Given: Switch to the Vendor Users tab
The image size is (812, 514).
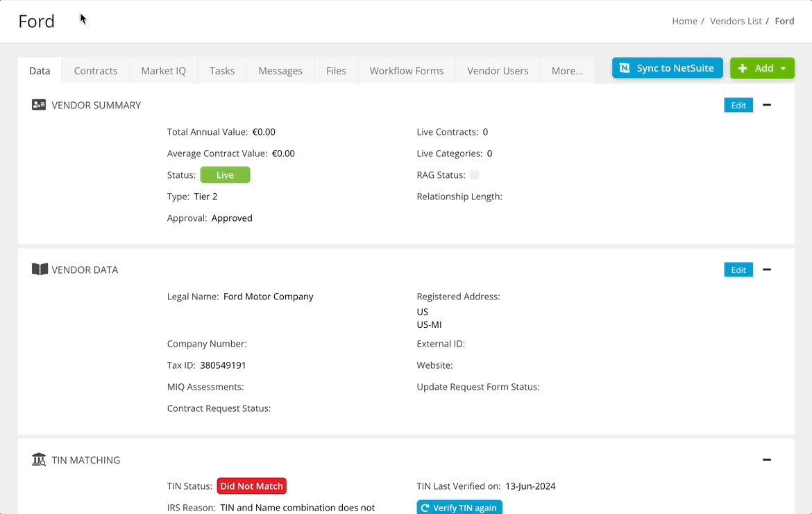Looking at the screenshot, I should click(x=498, y=70).
